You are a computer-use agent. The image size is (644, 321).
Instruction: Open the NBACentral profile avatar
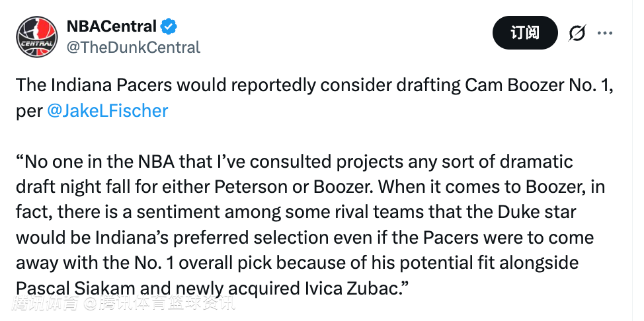[36, 36]
